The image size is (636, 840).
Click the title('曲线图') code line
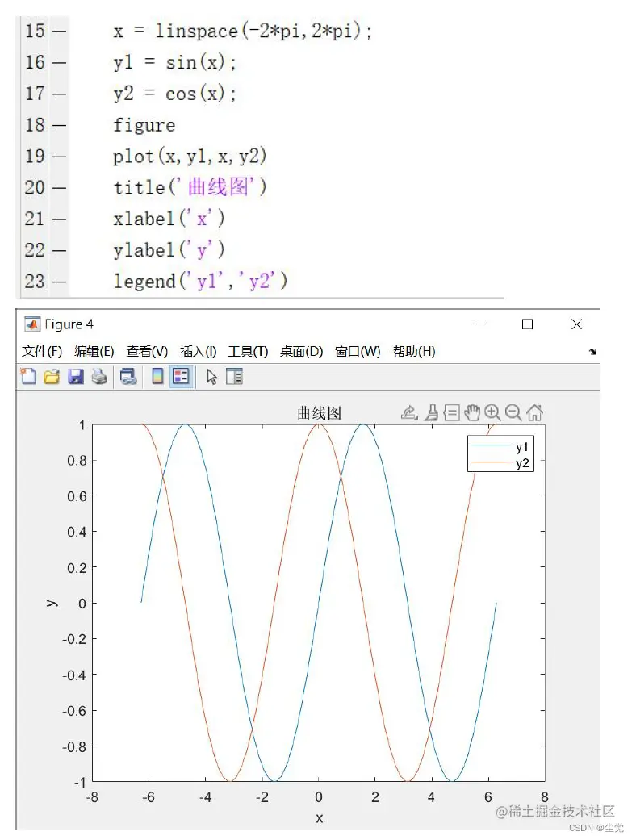click(x=189, y=187)
